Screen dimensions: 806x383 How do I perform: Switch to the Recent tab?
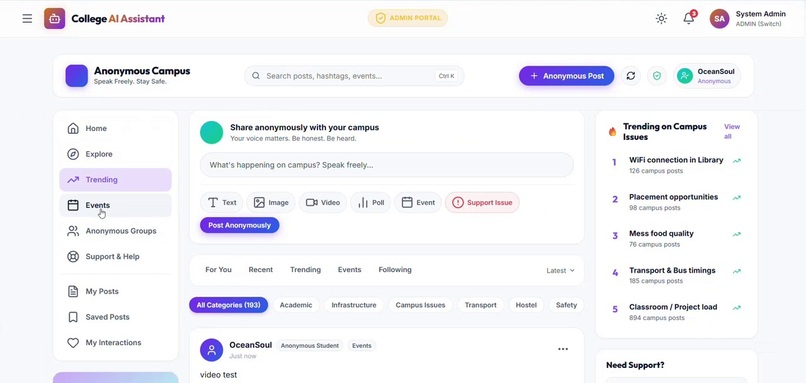pyautogui.click(x=261, y=270)
